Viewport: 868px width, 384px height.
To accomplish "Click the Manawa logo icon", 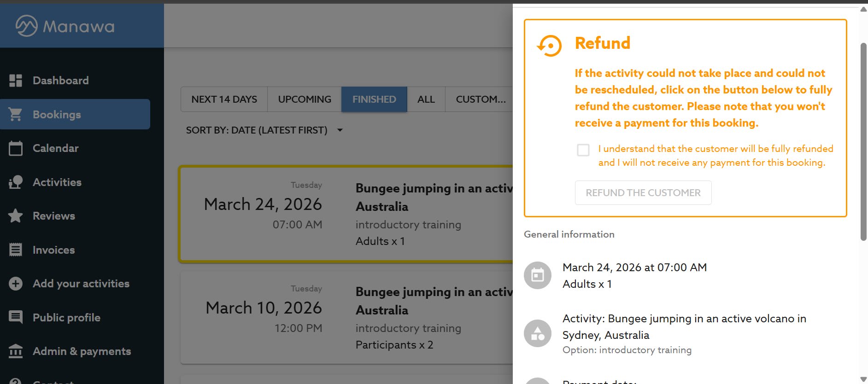I will pyautogui.click(x=26, y=26).
